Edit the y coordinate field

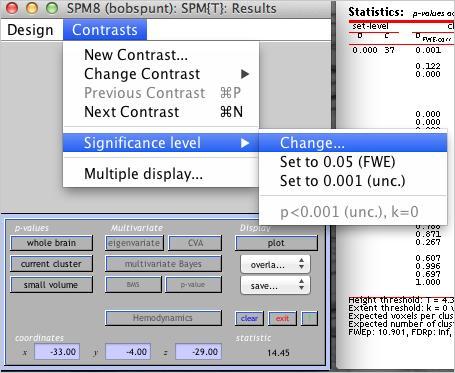click(x=128, y=352)
